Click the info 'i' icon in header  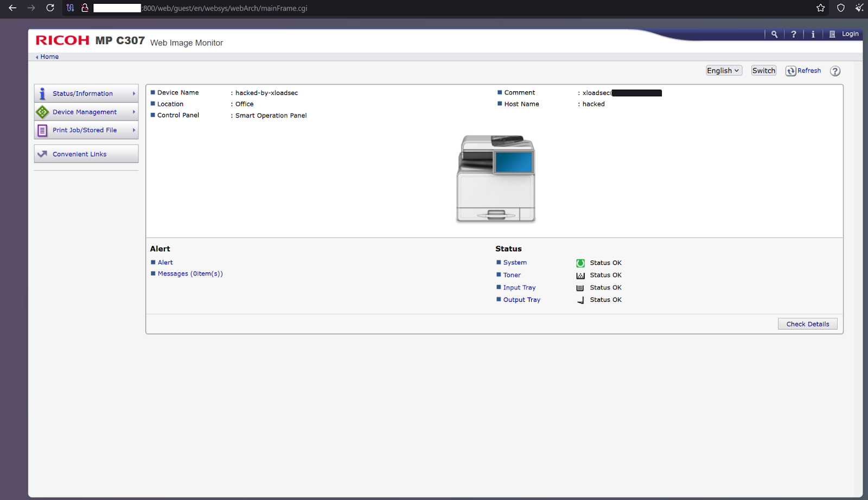(813, 34)
